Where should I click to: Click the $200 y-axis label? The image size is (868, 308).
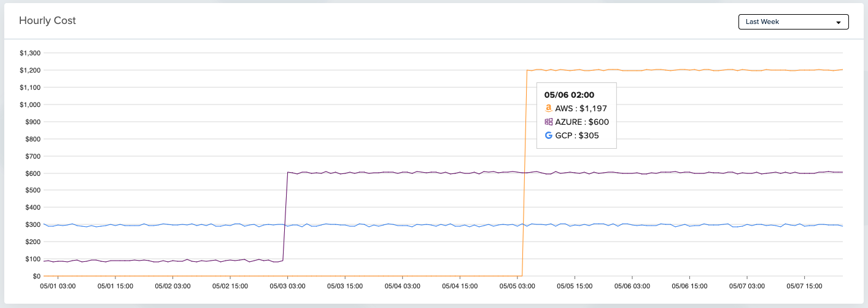pos(33,242)
